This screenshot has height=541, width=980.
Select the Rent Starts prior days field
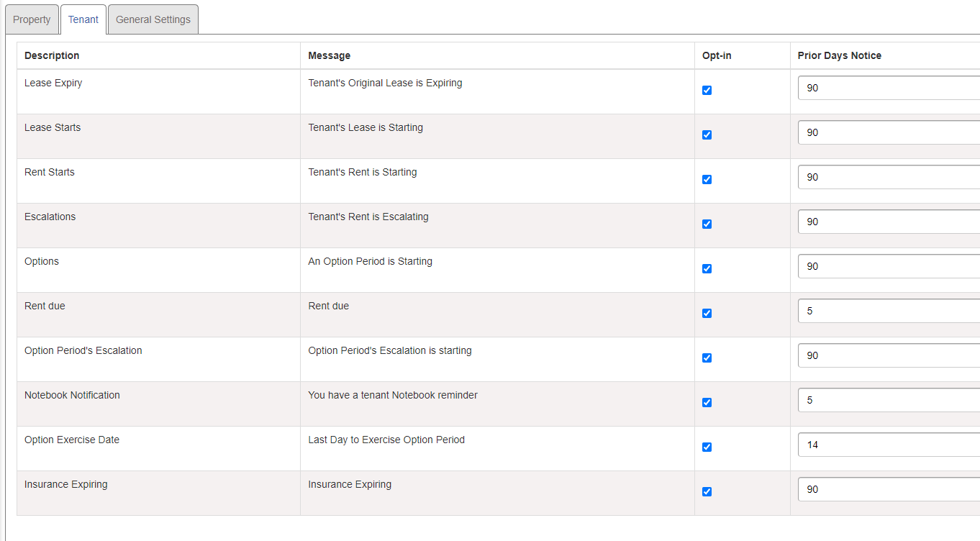coord(889,177)
